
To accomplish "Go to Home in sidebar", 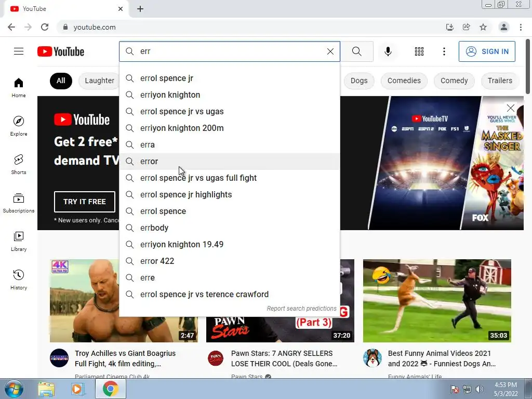I will tap(19, 87).
